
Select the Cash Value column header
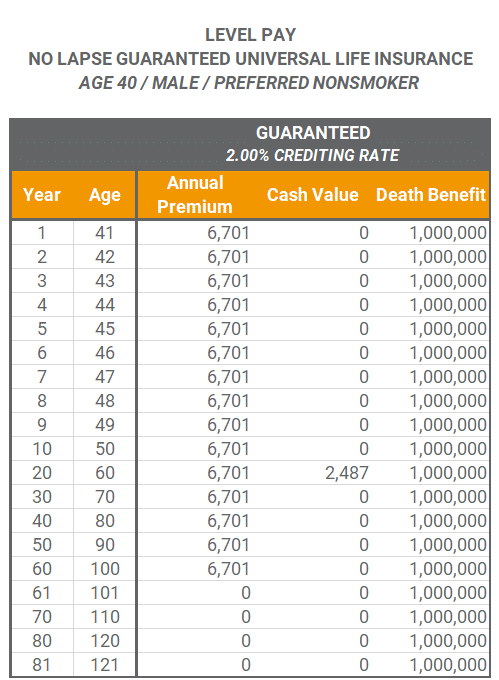pos(313,195)
